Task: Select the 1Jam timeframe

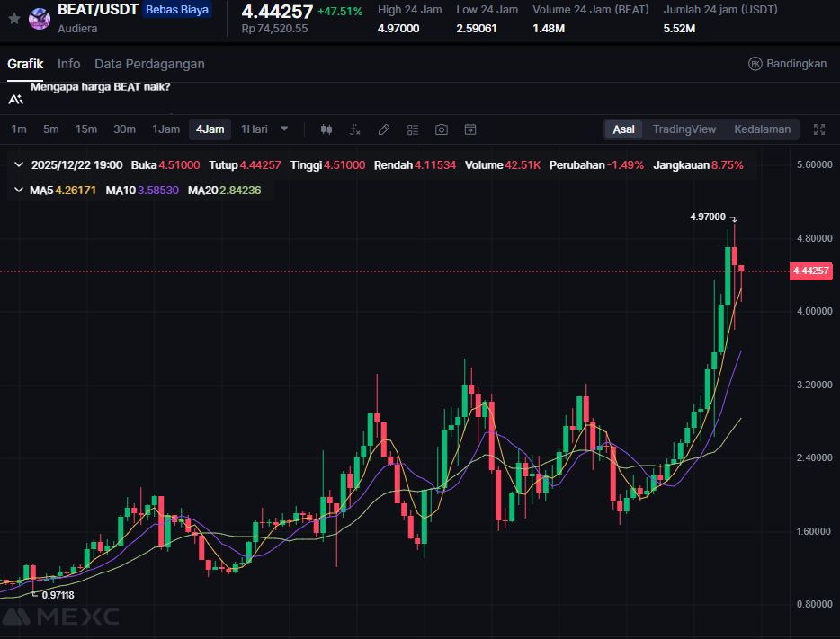Action: point(165,129)
